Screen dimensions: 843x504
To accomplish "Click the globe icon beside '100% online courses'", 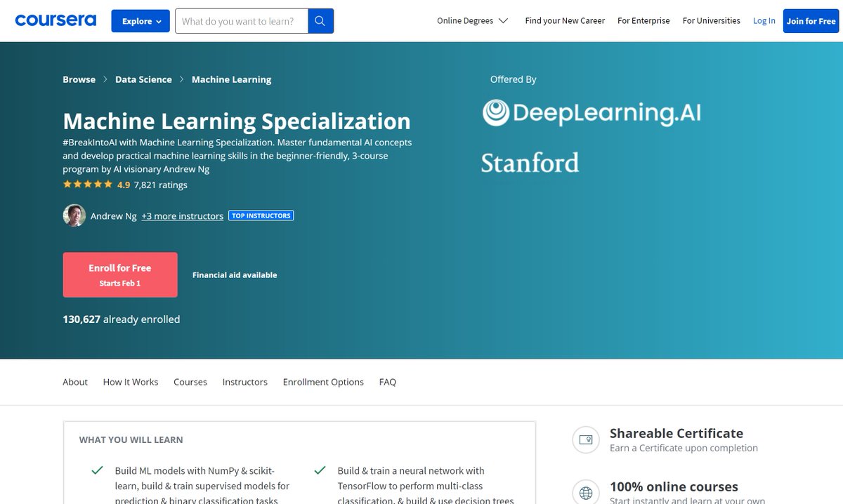I will pos(586,492).
